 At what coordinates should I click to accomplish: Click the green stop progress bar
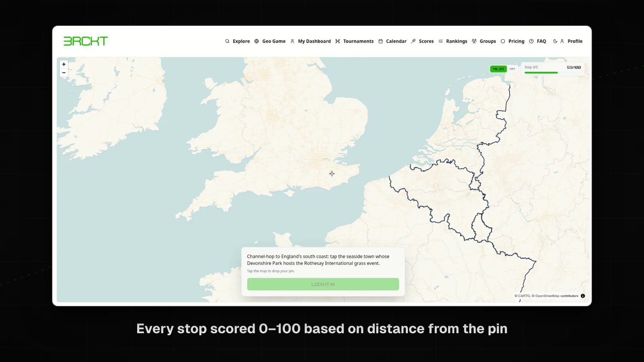541,73
